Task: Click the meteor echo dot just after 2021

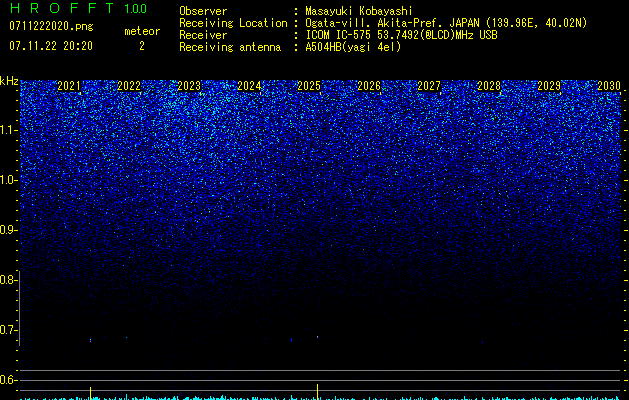Action: coord(90,340)
